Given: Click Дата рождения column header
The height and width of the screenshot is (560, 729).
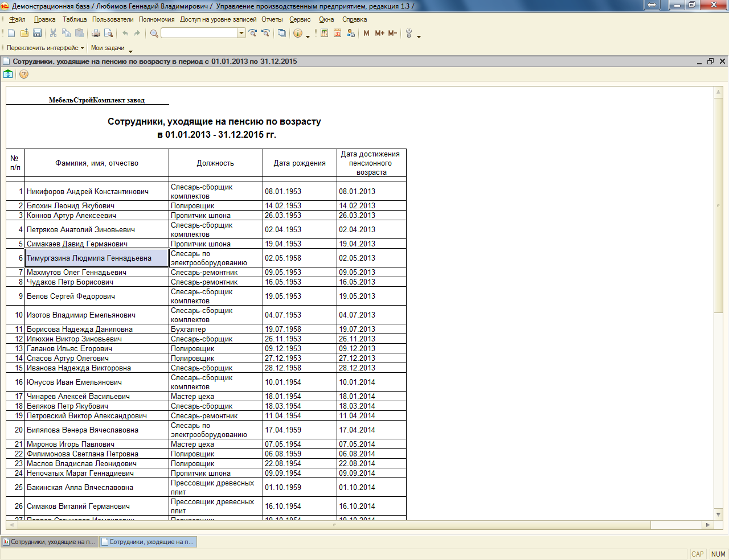Looking at the screenshot, I should click(x=300, y=163).
